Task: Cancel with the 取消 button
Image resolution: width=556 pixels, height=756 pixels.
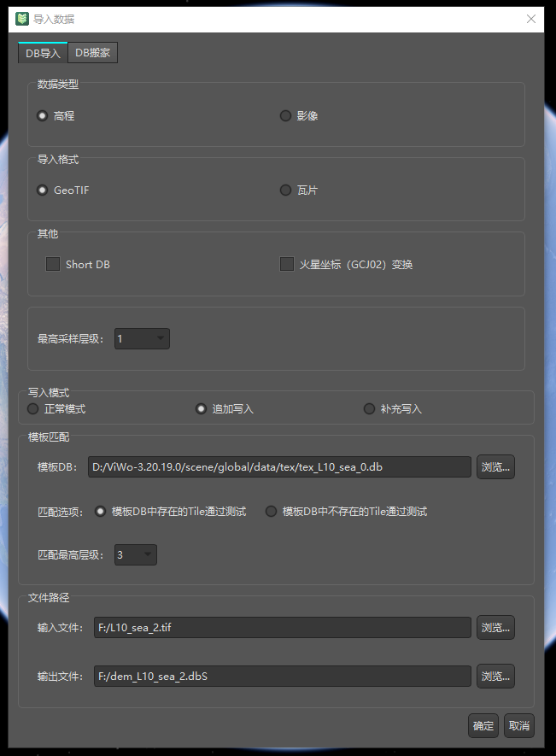Action: click(519, 725)
